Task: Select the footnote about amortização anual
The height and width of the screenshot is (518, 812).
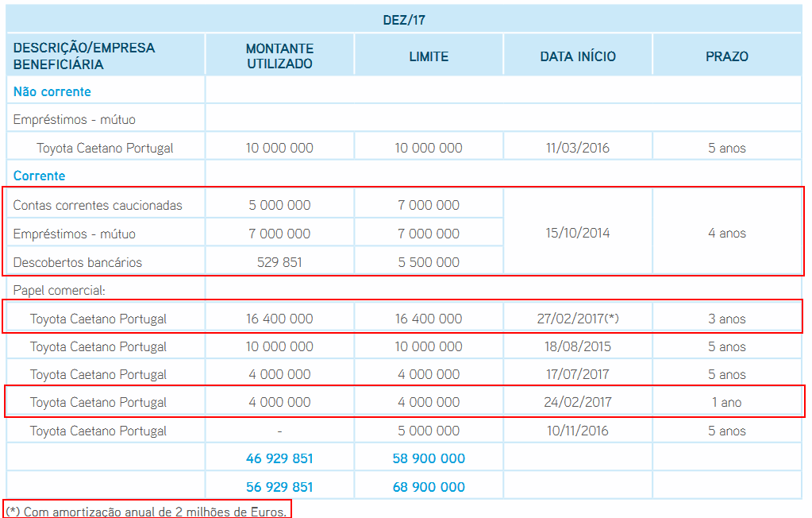Action: 147,512
